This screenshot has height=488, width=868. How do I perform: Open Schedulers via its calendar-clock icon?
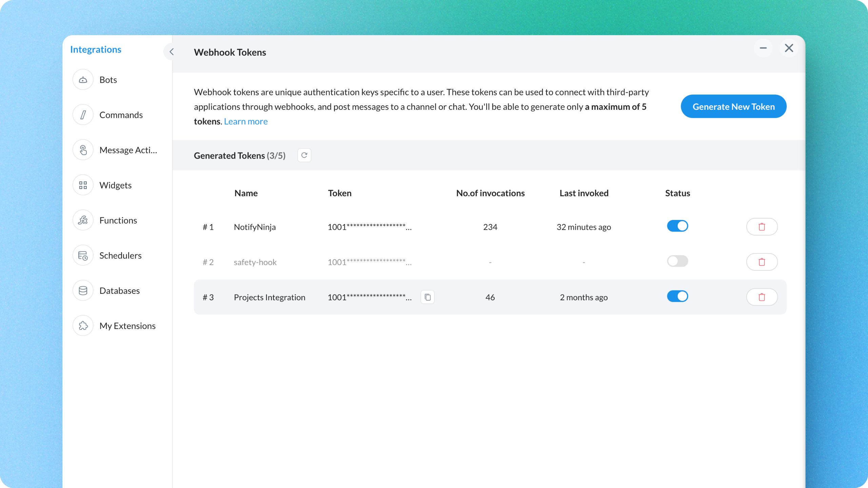pos(83,256)
